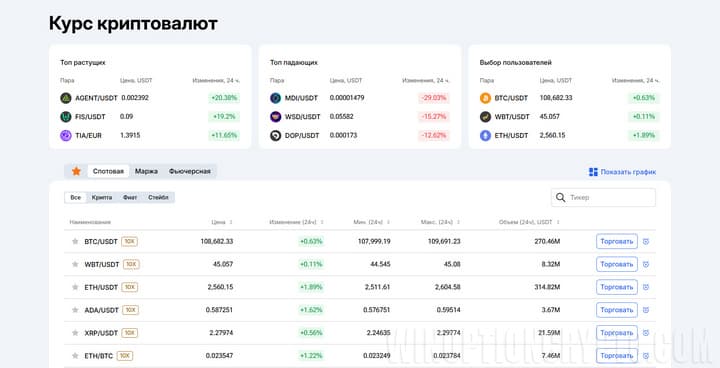
Task: Click 10X badge in WBT/USDT row
Action: click(x=131, y=264)
